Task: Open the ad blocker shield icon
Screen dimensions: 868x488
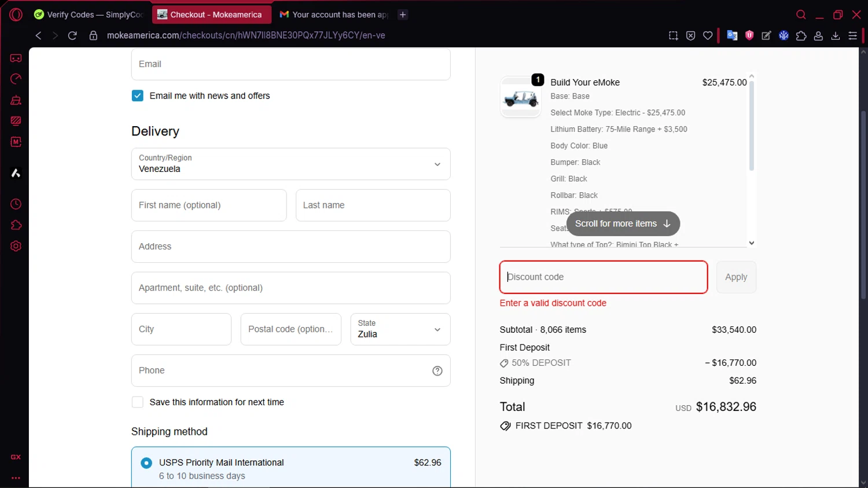Action: coord(690,35)
